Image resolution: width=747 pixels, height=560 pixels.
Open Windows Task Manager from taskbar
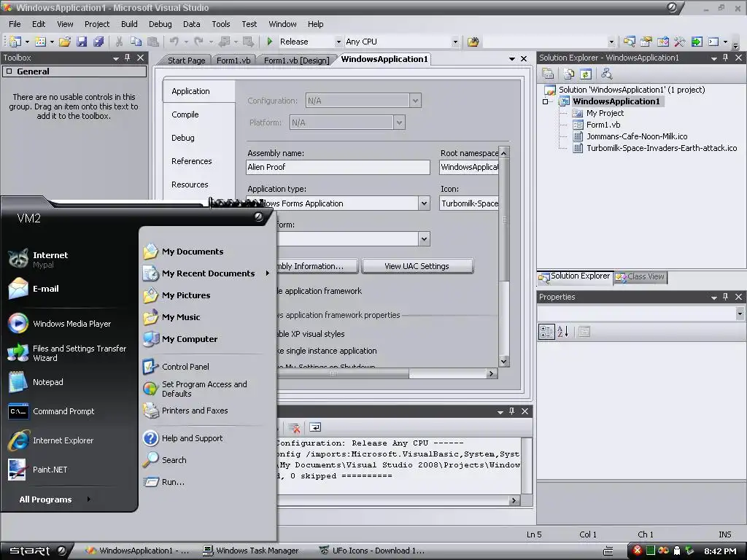[252, 551]
